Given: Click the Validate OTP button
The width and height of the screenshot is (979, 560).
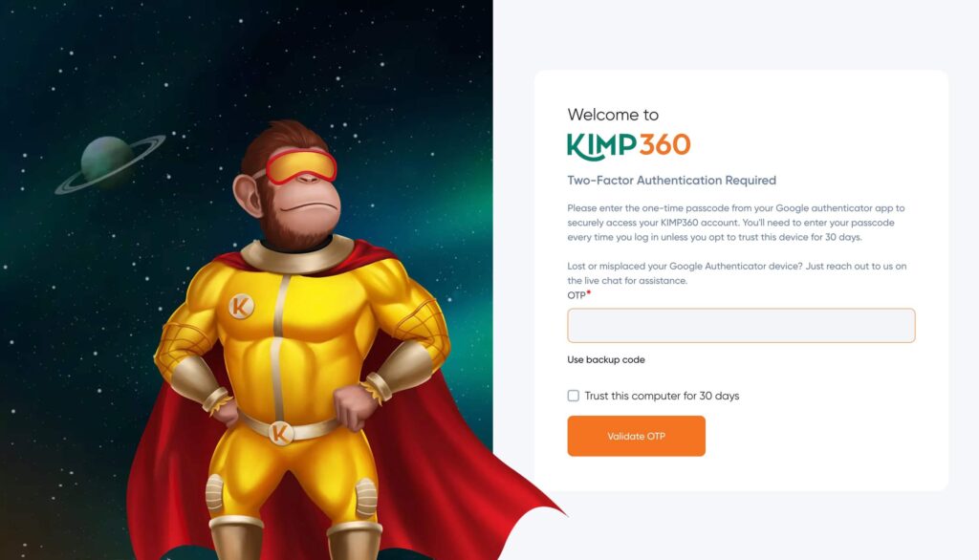Looking at the screenshot, I should 636,436.
